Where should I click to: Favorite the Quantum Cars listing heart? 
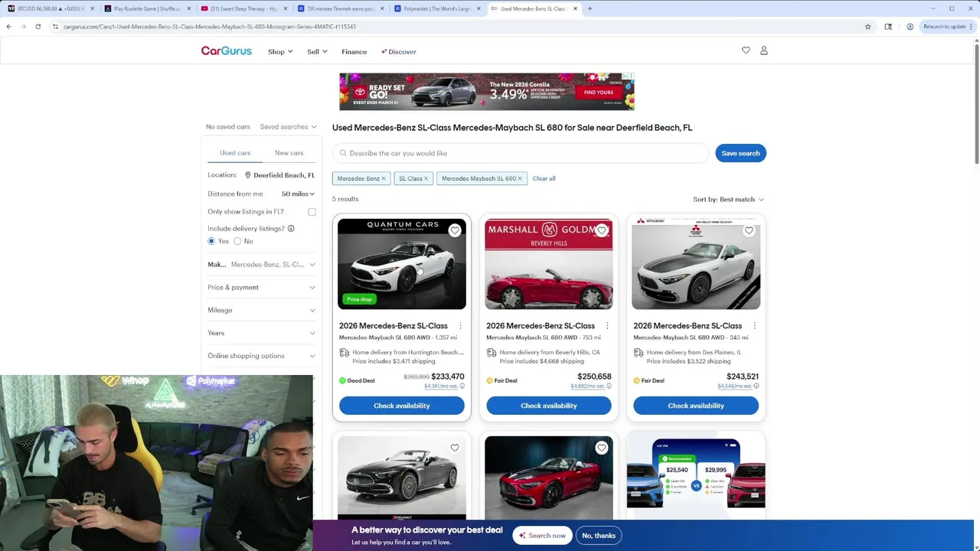coord(455,230)
